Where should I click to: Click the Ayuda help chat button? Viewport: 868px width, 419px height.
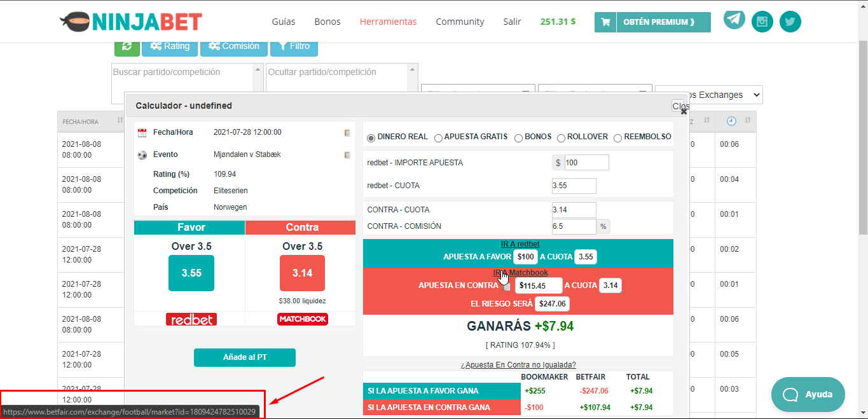click(808, 394)
